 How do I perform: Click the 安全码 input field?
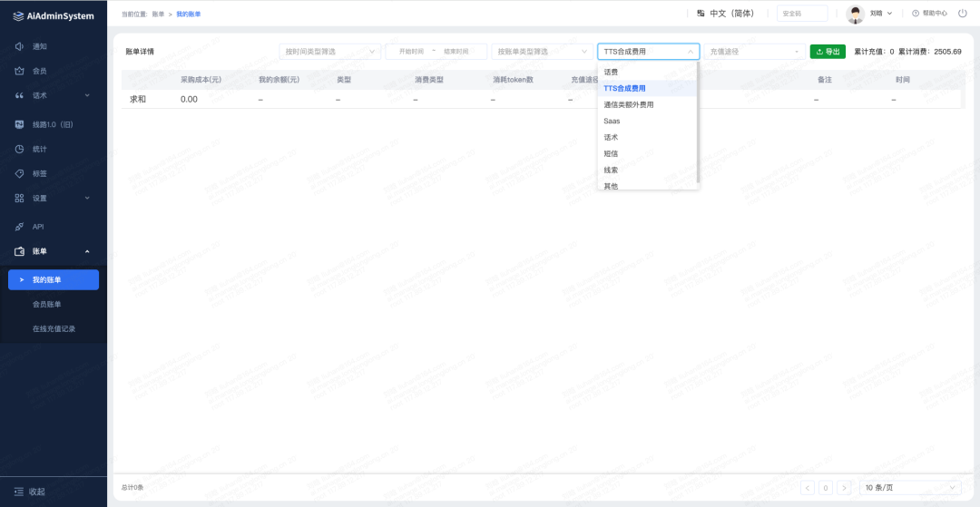click(x=801, y=14)
